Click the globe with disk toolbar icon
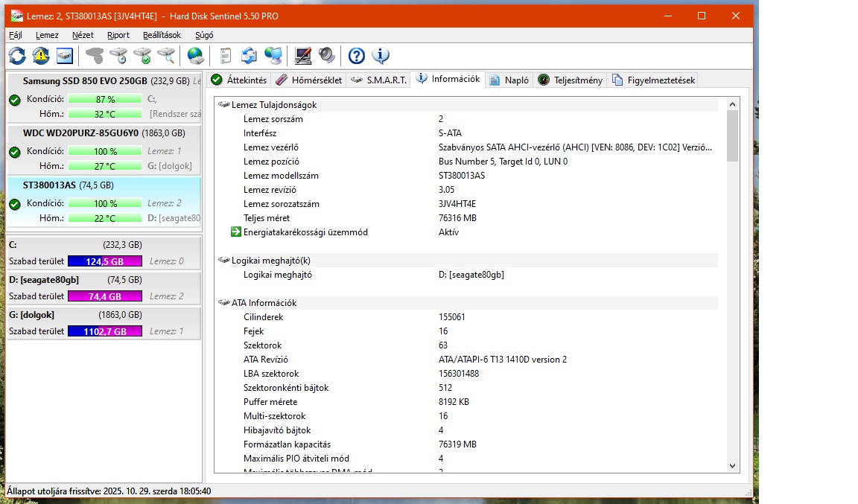This screenshot has height=504, width=858. 196,56
